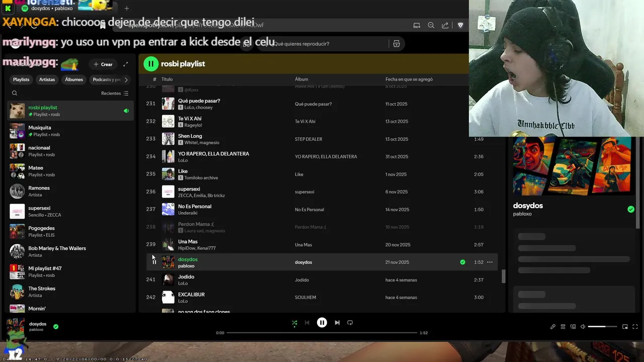Sort by 'Fecha en que se agregó' column
Image resolution: width=644 pixels, height=362 pixels.
coord(409,79)
